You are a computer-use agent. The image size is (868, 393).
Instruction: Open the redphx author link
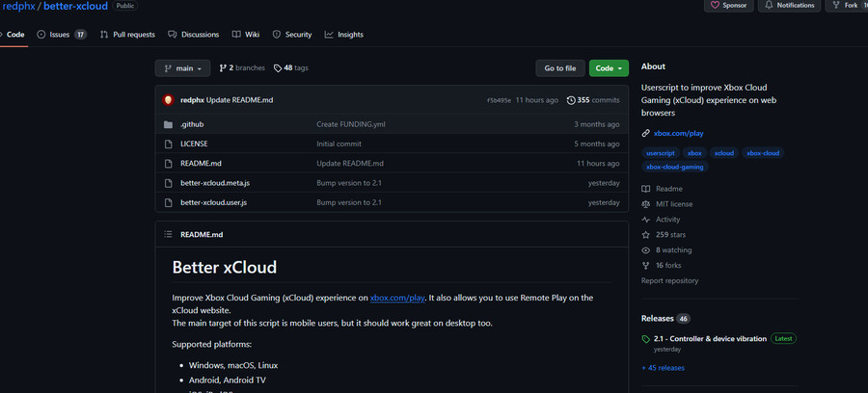click(192, 100)
